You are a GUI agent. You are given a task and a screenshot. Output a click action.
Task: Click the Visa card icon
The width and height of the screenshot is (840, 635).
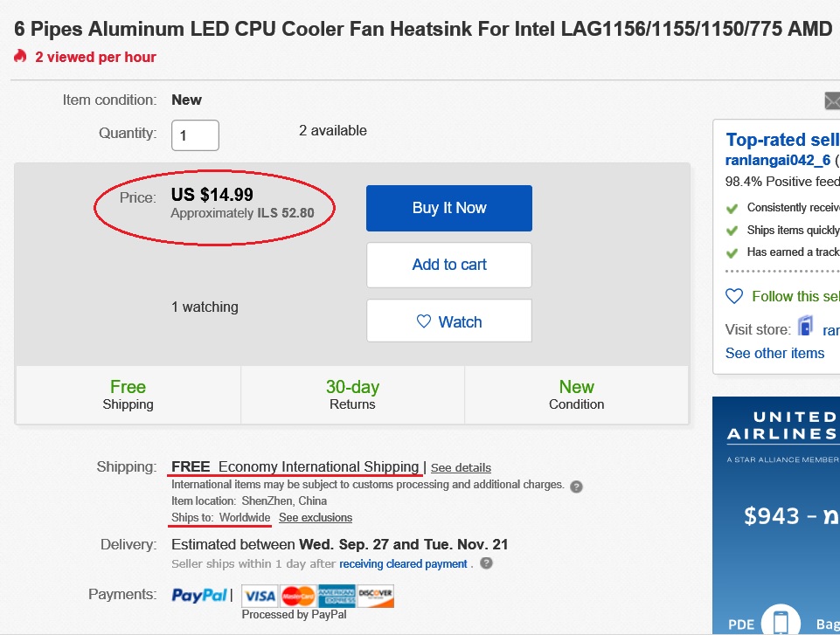(260, 596)
